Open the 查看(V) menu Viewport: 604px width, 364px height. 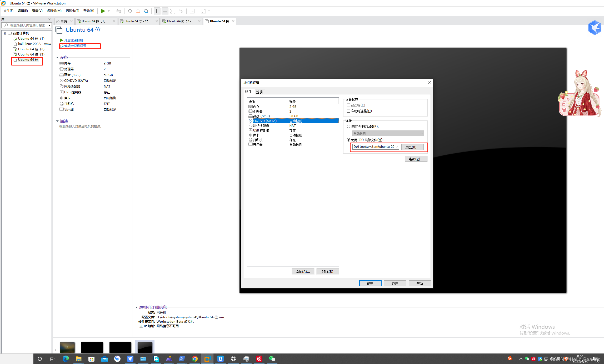click(x=37, y=11)
